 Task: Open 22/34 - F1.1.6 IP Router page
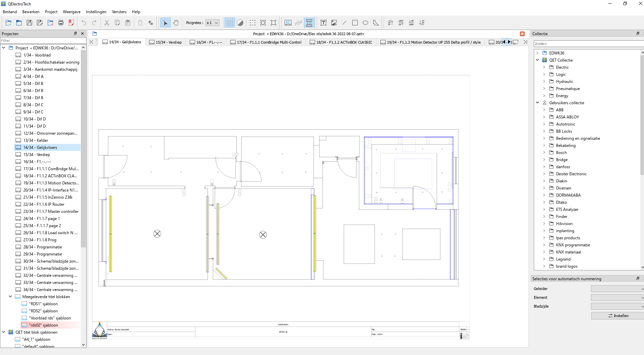click(x=44, y=204)
